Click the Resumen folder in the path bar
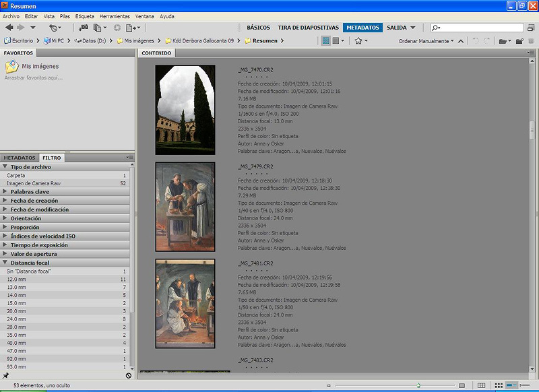 [x=261, y=40]
